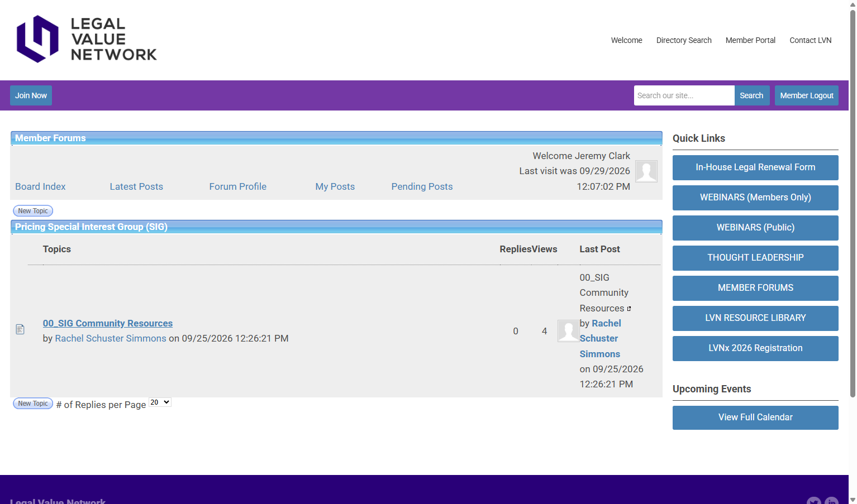Open LVN RESOURCE LIBRARY
Image resolution: width=857 pixels, height=504 pixels.
pos(755,318)
